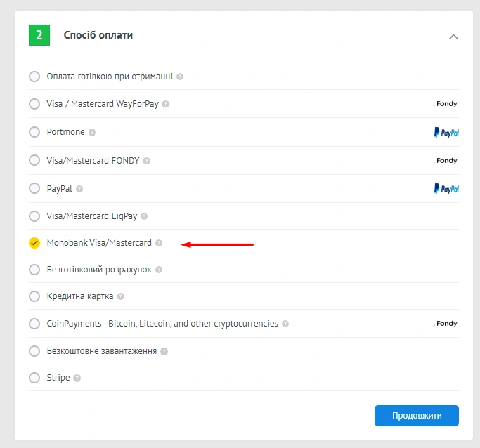
Task: Show help tooltip for Monobank Visa/Mastercard
Action: click(x=159, y=243)
